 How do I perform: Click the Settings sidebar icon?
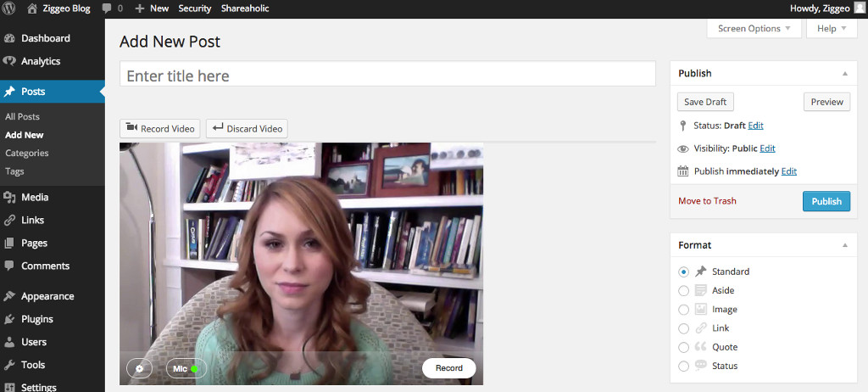[8, 387]
